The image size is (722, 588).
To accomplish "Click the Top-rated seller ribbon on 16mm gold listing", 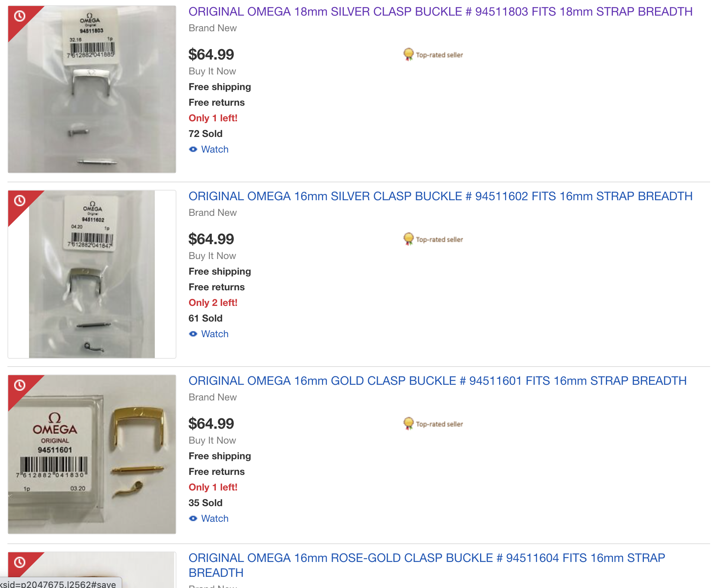I will click(409, 424).
